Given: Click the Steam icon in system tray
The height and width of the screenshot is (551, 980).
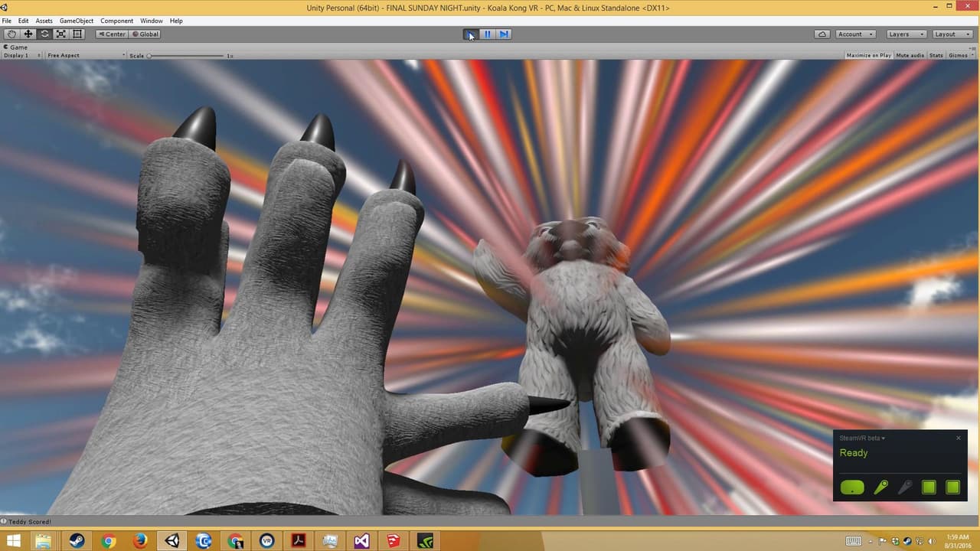Looking at the screenshot, I should [x=907, y=541].
